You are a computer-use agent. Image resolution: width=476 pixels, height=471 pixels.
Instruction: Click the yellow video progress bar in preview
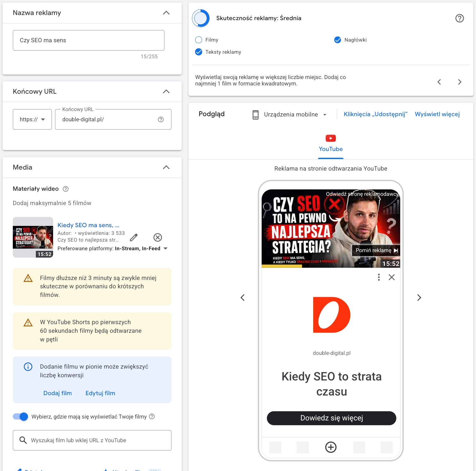click(x=282, y=266)
